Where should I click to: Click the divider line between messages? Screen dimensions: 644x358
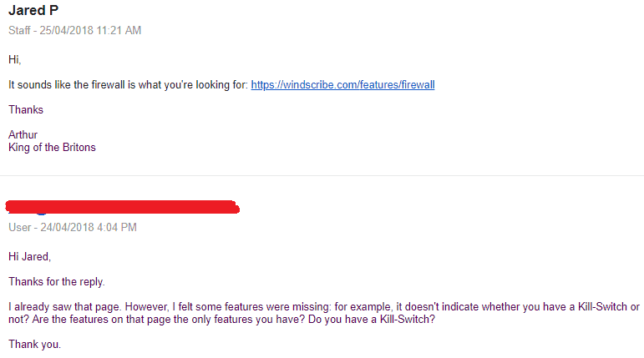tap(322, 176)
